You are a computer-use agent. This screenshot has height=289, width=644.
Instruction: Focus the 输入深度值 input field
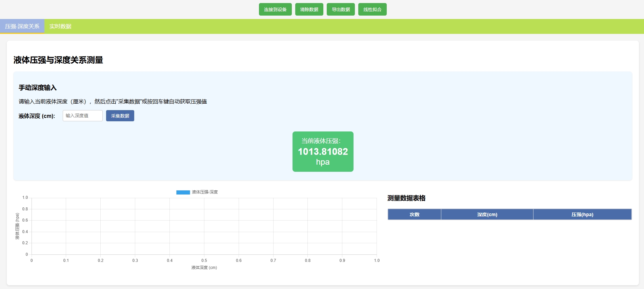tap(82, 116)
